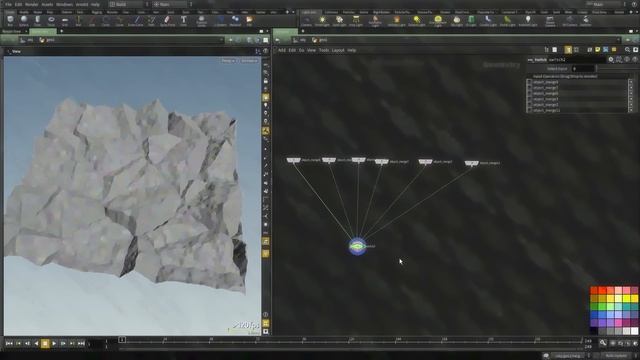This screenshot has width=640, height=360.
Task: Select the Box shelf tool
Action: 10,21
